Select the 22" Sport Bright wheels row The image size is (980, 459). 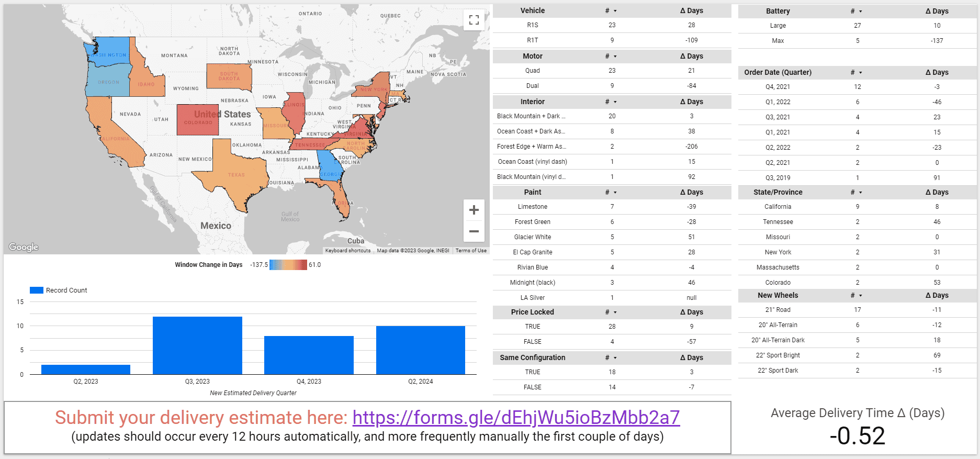[x=858, y=355]
